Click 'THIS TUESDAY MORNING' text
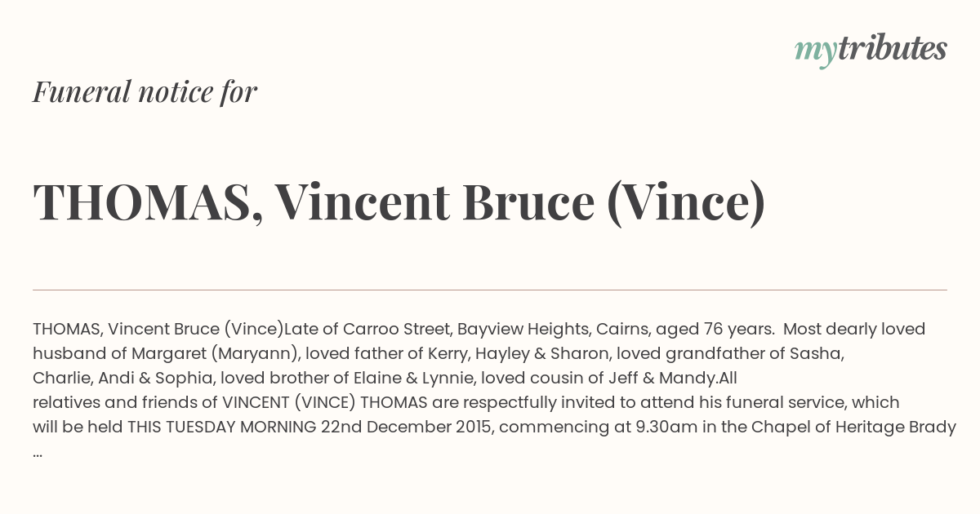This screenshot has width=980, height=514. point(222,427)
